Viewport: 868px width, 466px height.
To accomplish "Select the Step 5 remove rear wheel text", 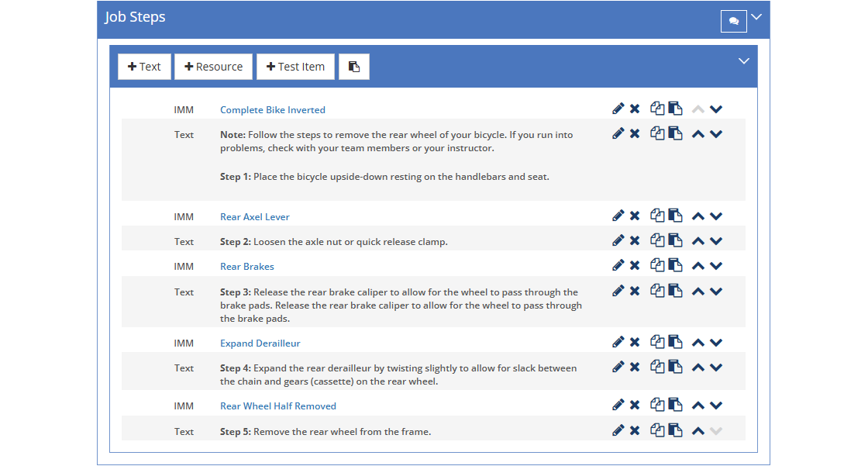I will (325, 432).
